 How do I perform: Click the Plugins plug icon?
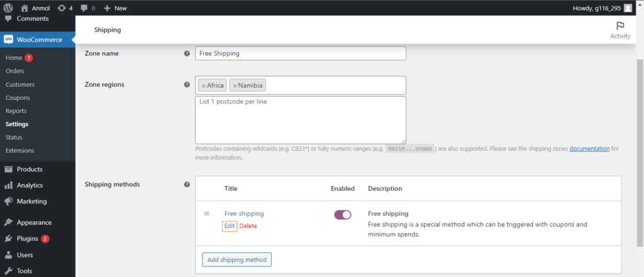pos(8,239)
